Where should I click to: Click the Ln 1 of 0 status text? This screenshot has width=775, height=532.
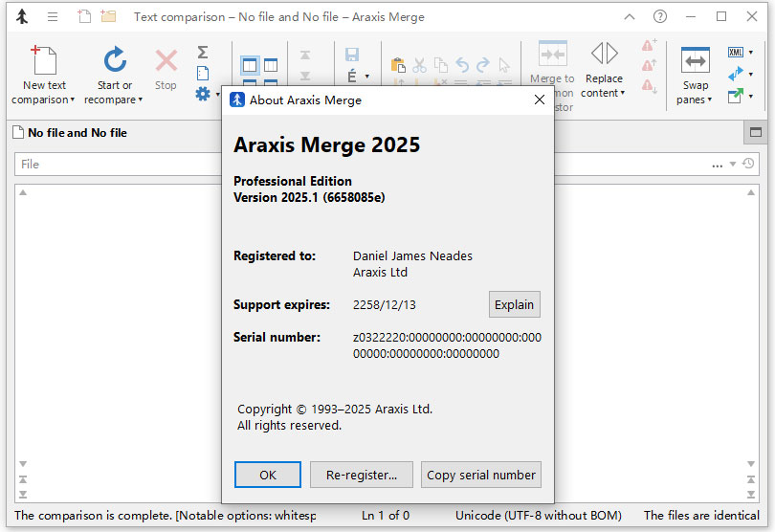click(x=386, y=515)
